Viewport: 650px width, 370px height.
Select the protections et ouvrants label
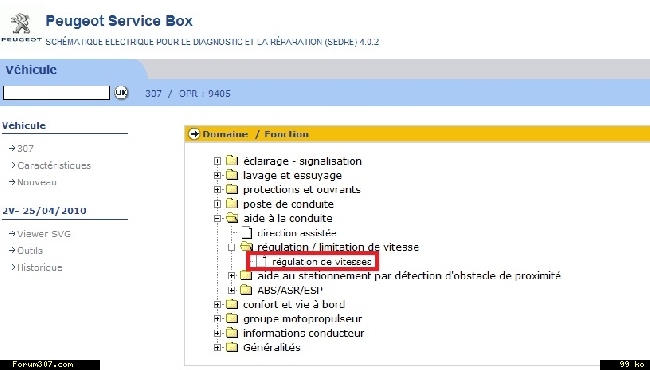click(x=302, y=190)
